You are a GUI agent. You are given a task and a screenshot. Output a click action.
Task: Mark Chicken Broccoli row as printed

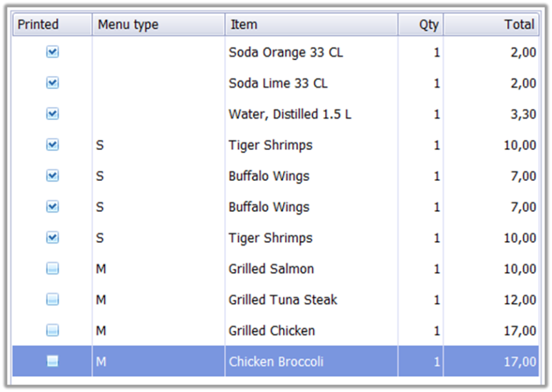52,361
